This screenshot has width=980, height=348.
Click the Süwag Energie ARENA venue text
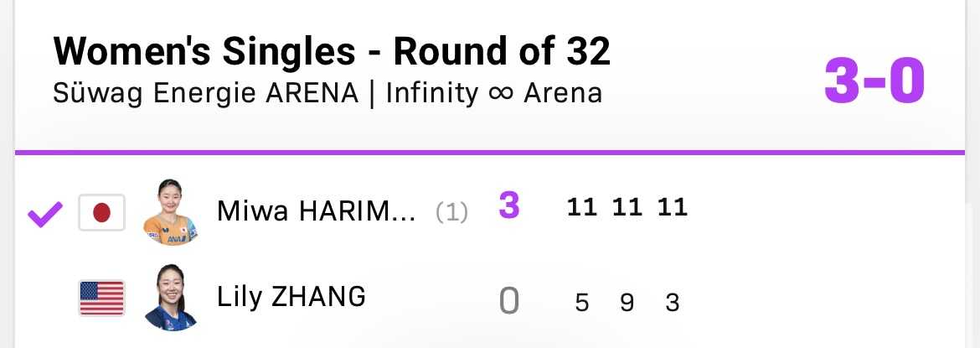[205, 92]
